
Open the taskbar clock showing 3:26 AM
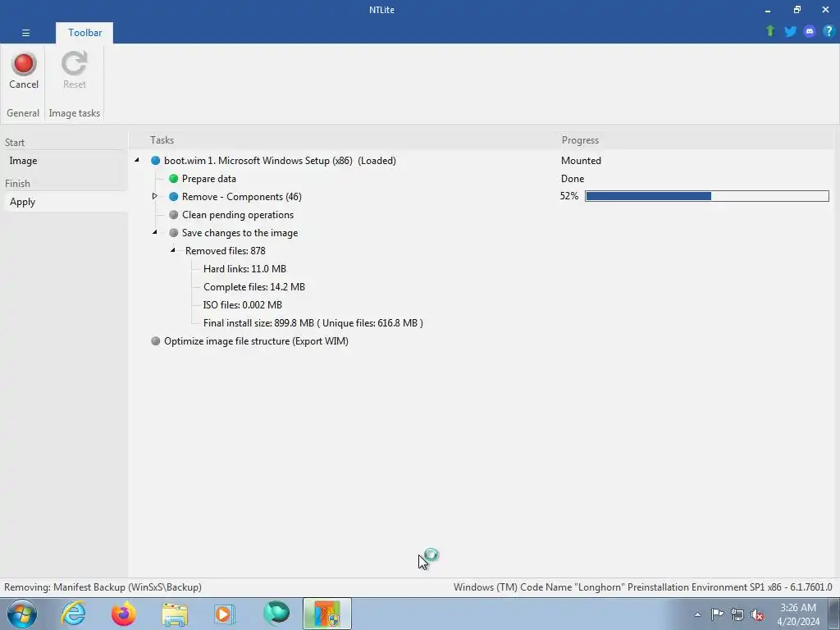(x=798, y=614)
